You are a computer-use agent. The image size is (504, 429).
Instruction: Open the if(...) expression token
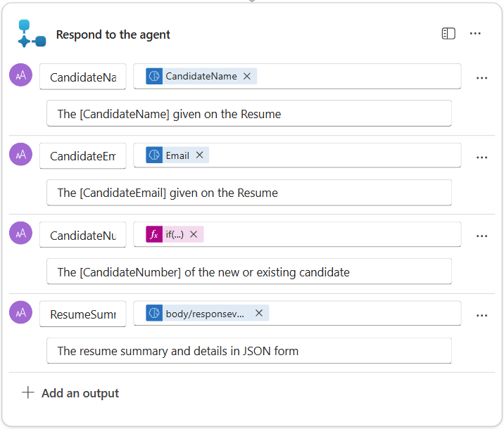tap(174, 234)
